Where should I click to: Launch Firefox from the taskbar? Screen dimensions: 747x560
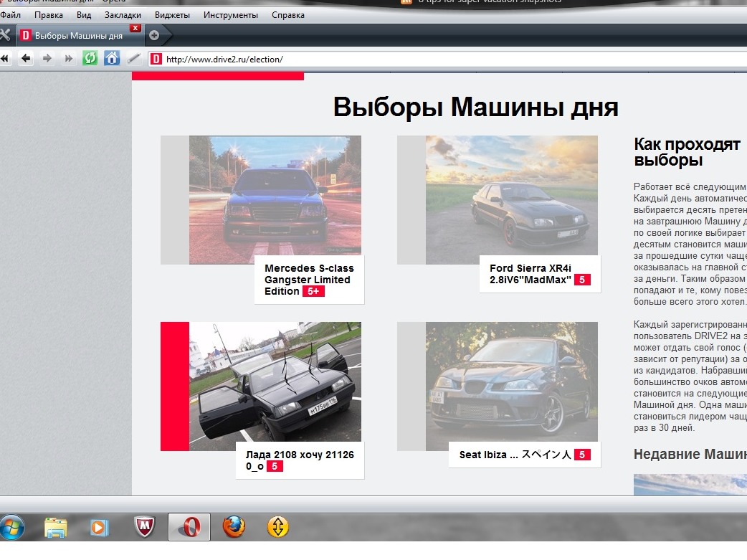233,528
